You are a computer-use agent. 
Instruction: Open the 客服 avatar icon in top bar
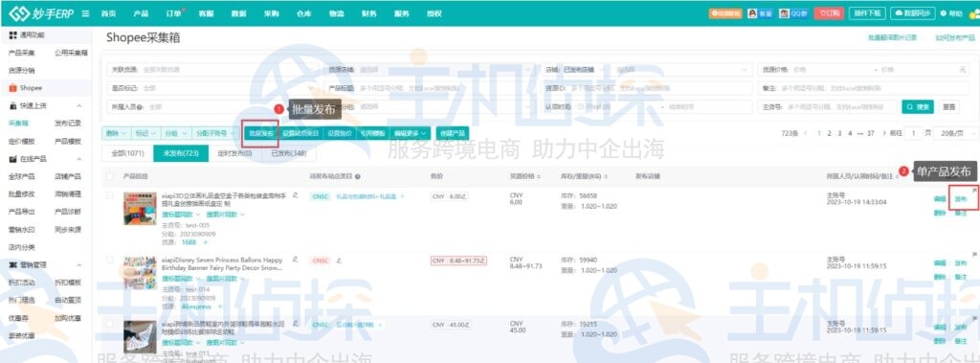point(752,13)
